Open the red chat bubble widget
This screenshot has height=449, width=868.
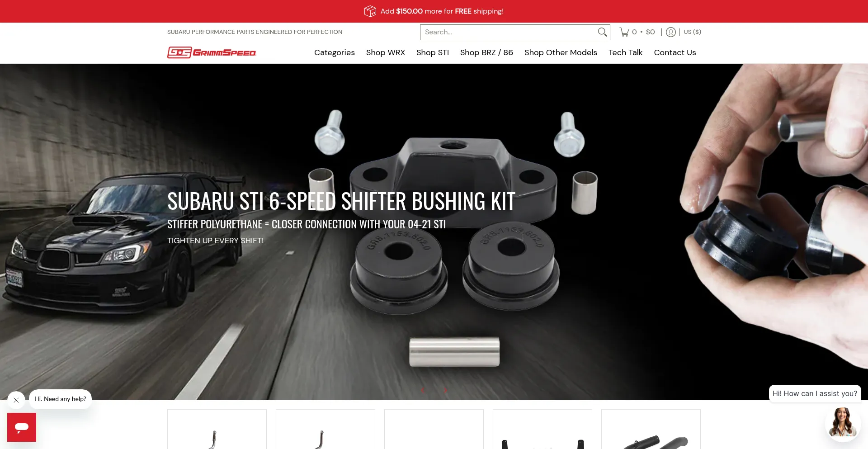point(22,427)
